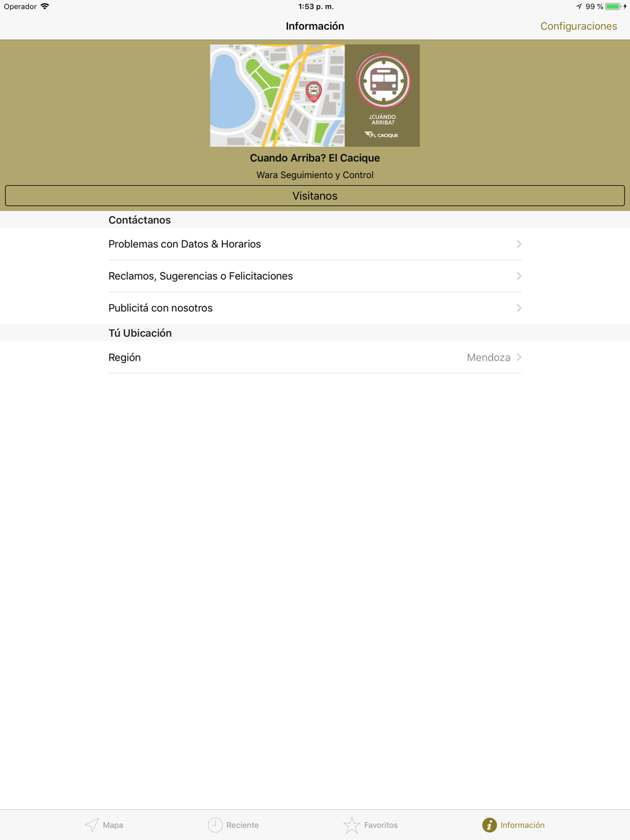Tap the battery indicator icon

(614, 6)
